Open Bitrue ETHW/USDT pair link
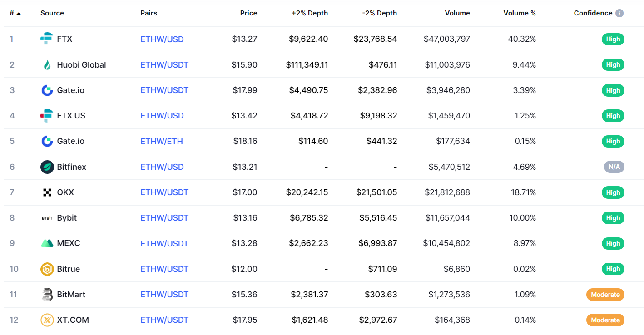 point(164,269)
